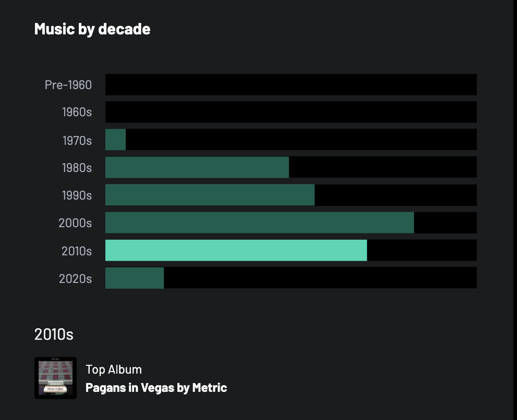Click the 1990s label
Viewport: 517px width, 420px height.
[x=77, y=195]
